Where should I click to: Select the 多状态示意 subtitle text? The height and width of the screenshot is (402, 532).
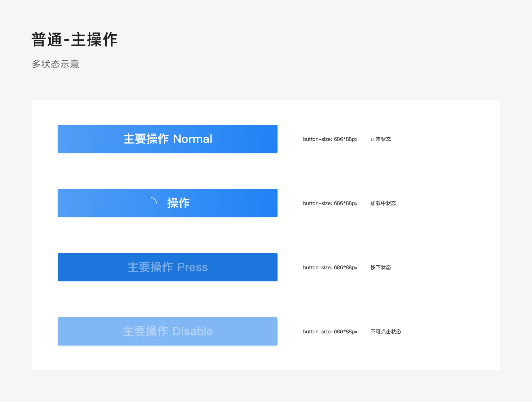[55, 64]
